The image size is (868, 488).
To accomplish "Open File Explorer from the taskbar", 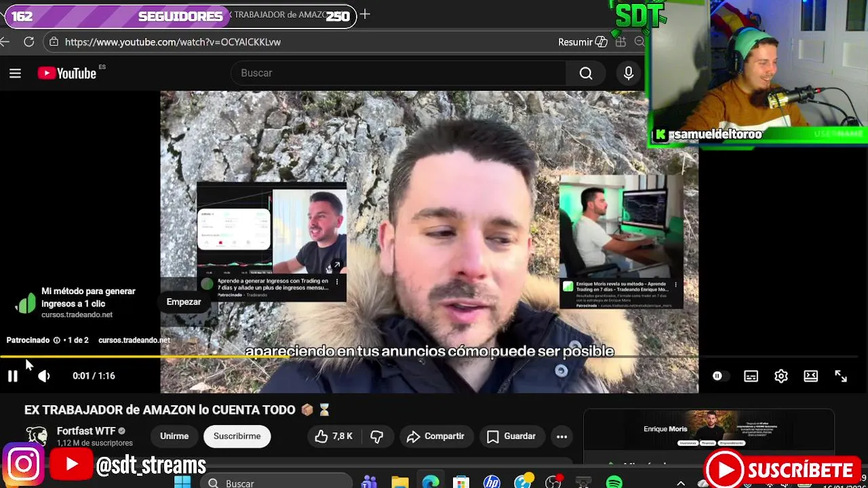I will click(x=400, y=483).
